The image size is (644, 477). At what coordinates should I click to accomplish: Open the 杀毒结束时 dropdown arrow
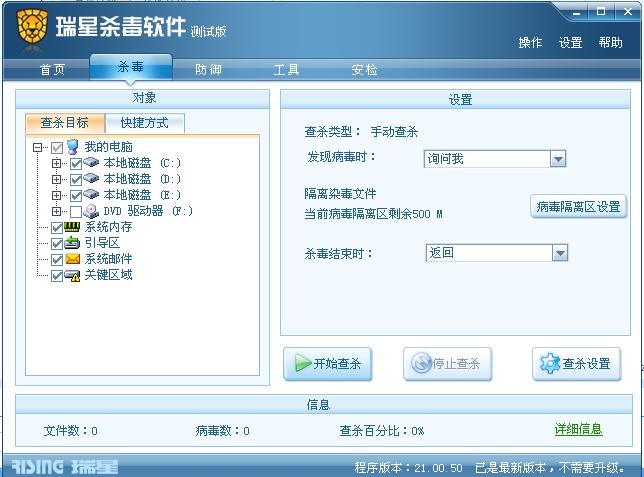click(560, 253)
